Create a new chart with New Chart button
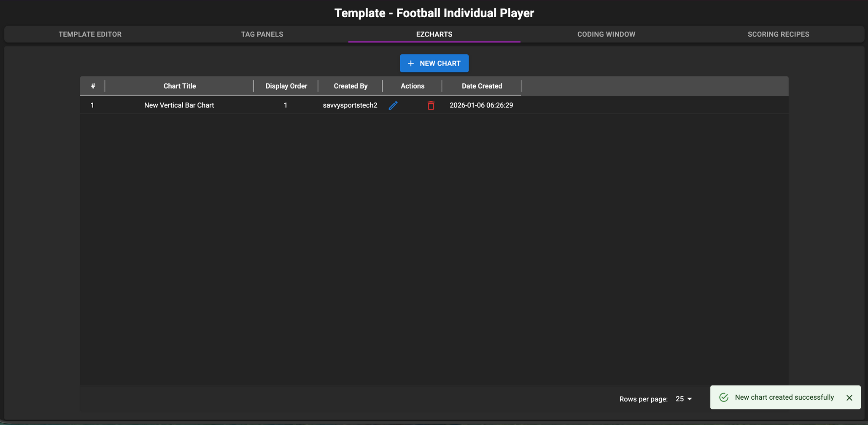 434,63
